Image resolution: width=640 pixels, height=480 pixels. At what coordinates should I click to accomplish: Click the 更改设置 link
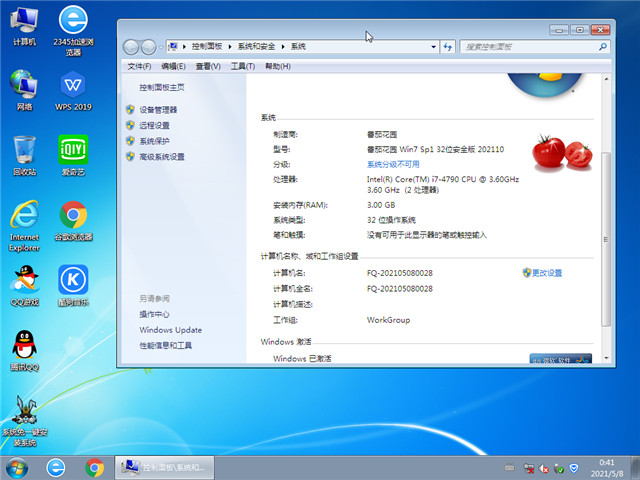[547, 273]
